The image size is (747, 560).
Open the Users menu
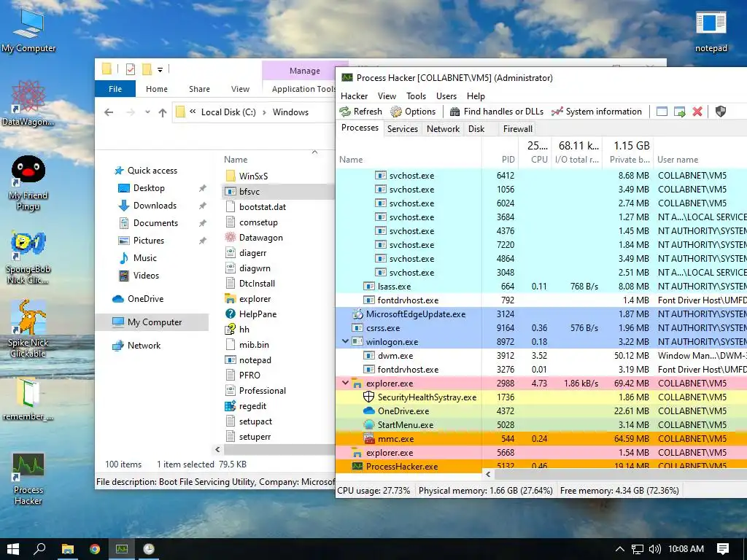tap(446, 96)
